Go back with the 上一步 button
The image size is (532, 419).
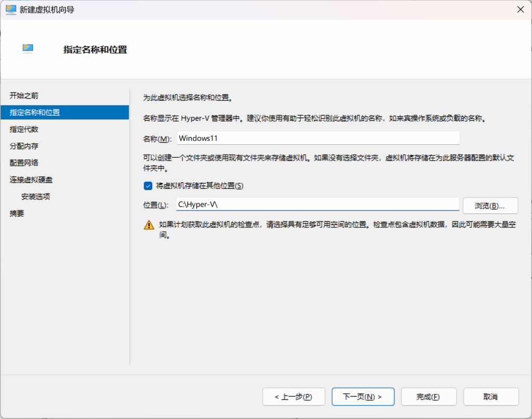click(x=294, y=397)
